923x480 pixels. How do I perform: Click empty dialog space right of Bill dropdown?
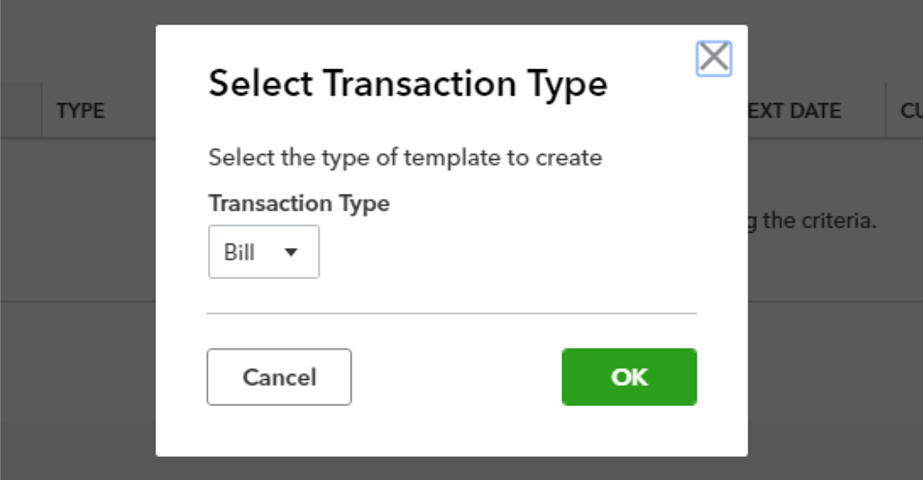(500, 252)
